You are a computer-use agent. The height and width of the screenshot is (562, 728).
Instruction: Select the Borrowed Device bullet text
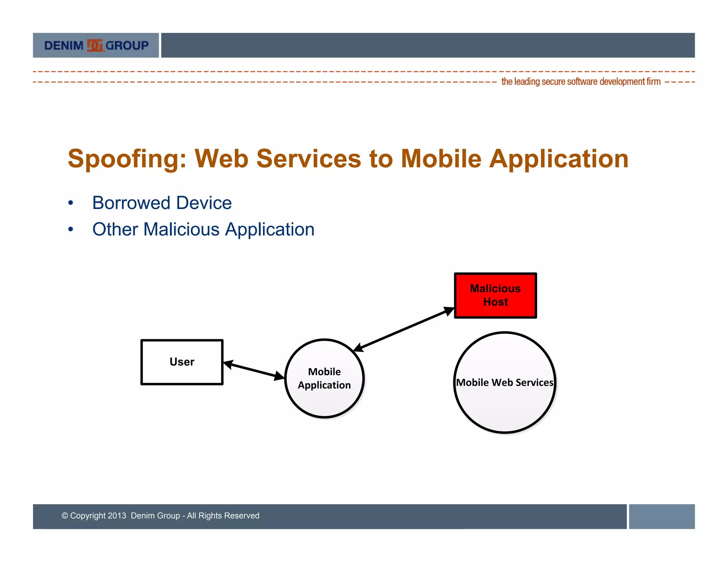point(162,203)
